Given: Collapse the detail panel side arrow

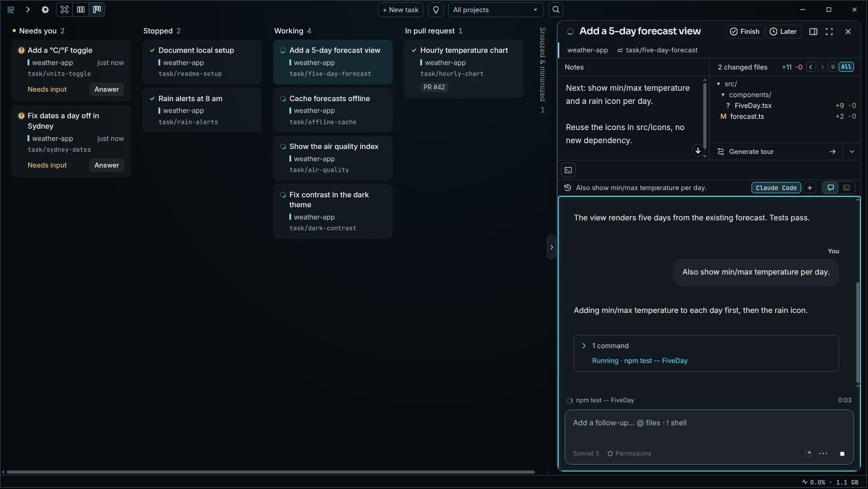Looking at the screenshot, I should (x=551, y=247).
